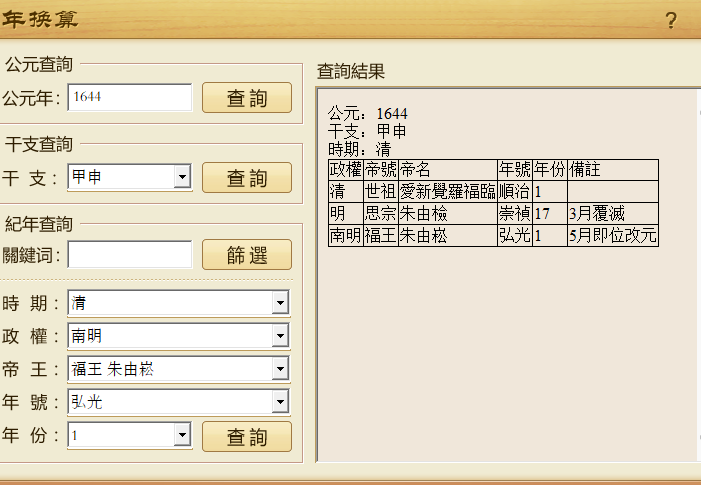Screen dimensions: 701x485
Task: Click the 公元: 1644 result line
Action: (367, 114)
